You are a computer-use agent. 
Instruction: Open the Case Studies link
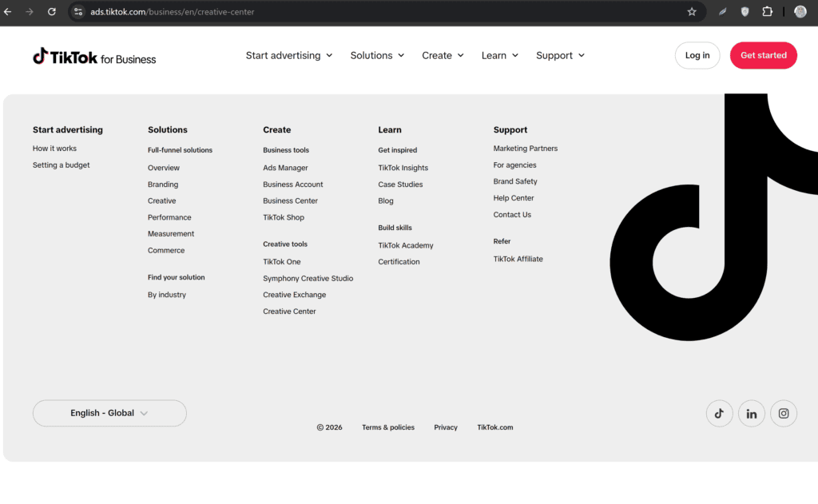pos(401,185)
